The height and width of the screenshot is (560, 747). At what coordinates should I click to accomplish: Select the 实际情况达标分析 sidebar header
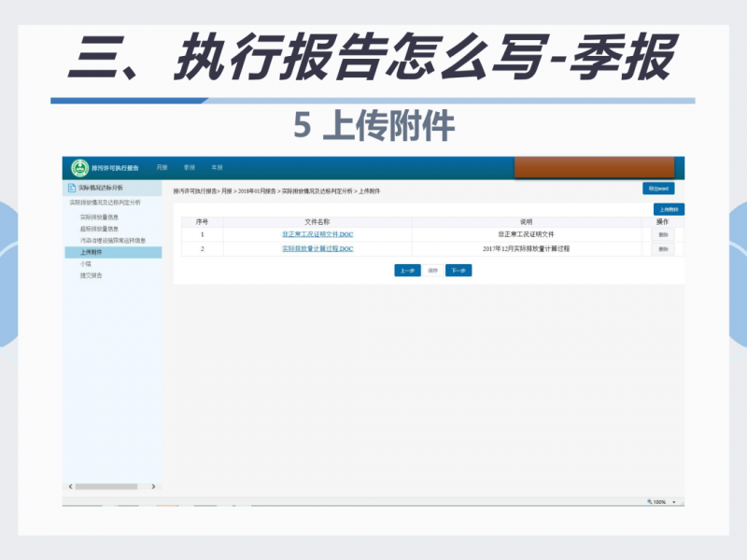112,189
